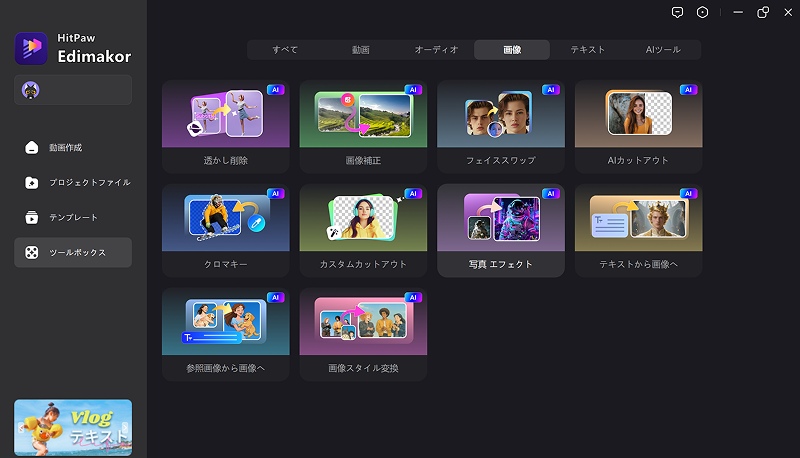
Task: Open the 画像スタイル変換 tool card
Action: pos(363,335)
